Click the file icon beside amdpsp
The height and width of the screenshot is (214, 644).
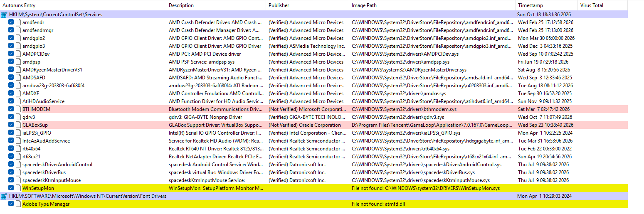[x=18, y=62]
